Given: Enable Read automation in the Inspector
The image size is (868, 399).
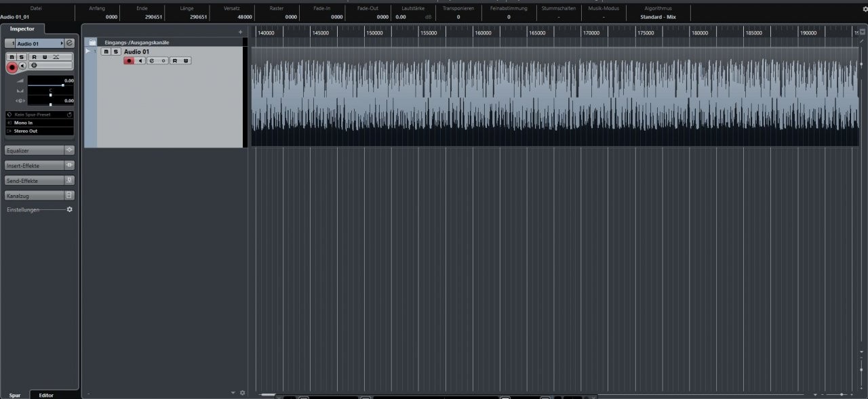Looking at the screenshot, I should tap(35, 57).
